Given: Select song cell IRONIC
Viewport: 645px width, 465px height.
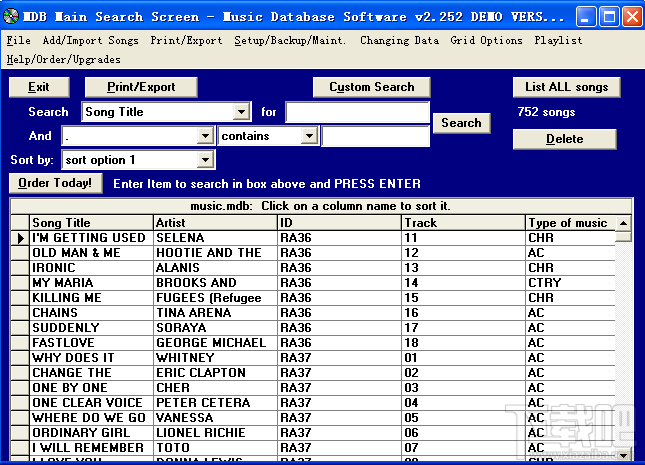Looking at the screenshot, I should 91,268.
